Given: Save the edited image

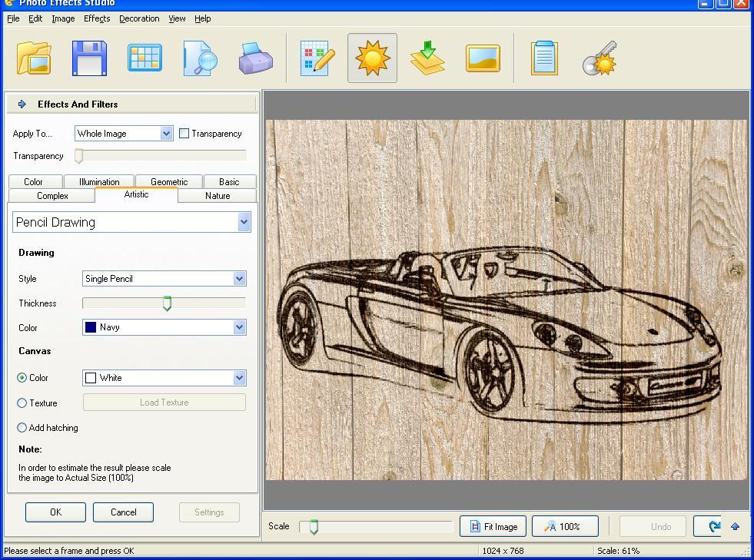Looking at the screenshot, I should 88,57.
